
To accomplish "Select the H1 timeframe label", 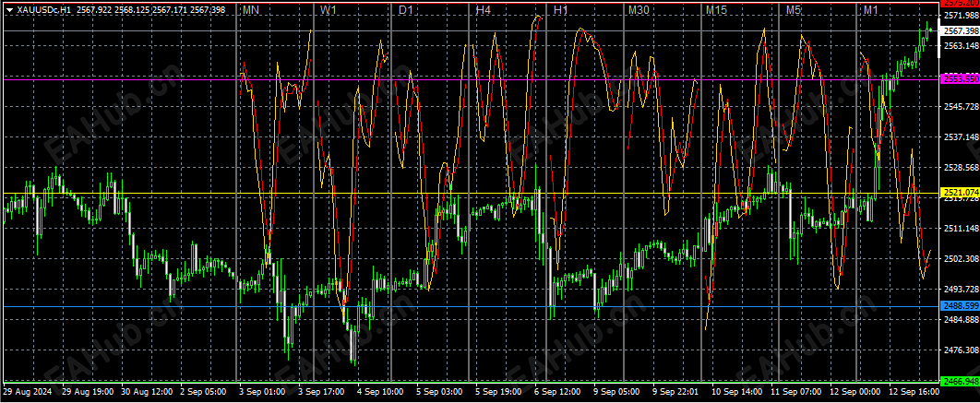I will click(x=561, y=11).
